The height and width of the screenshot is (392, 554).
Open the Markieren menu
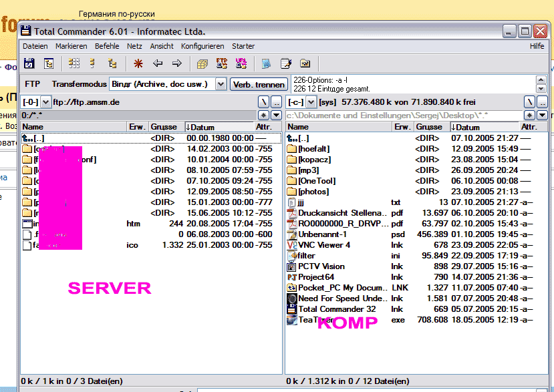(x=71, y=46)
